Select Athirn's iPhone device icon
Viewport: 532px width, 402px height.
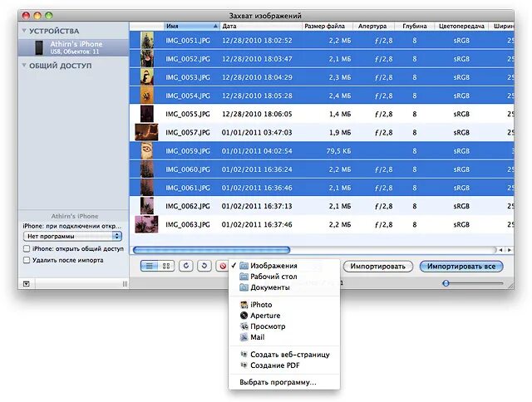[x=39, y=47]
